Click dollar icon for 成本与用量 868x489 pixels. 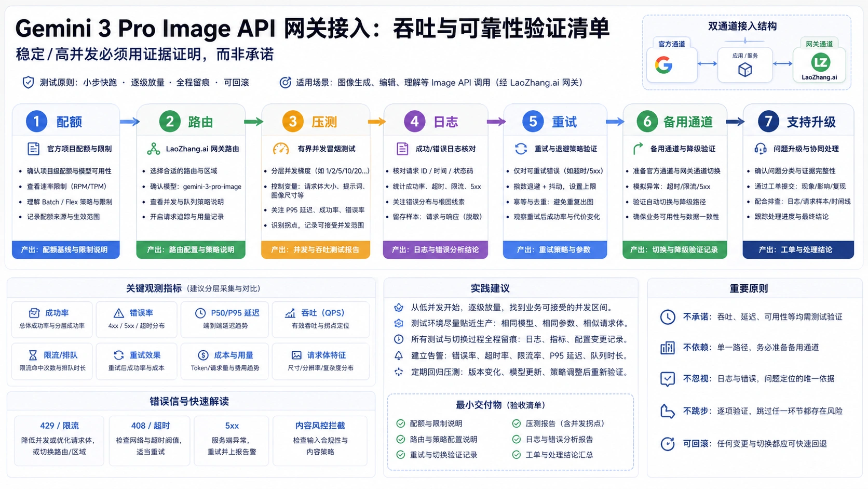203,355
